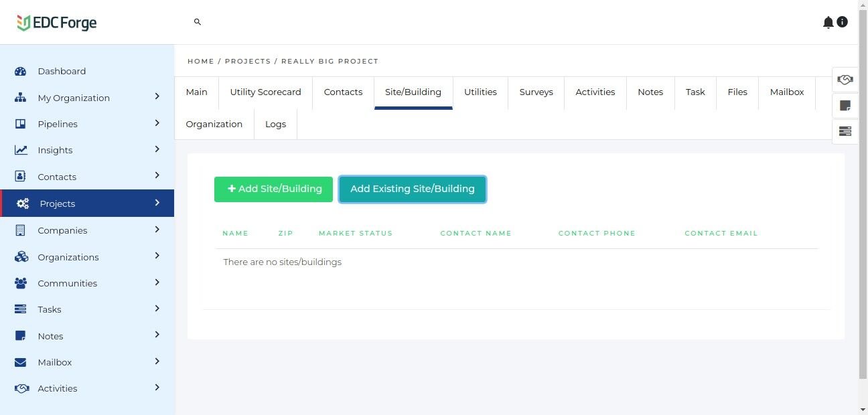Expand sidebar Notes submenu chevron
The height and width of the screenshot is (415, 868).
(x=157, y=335)
